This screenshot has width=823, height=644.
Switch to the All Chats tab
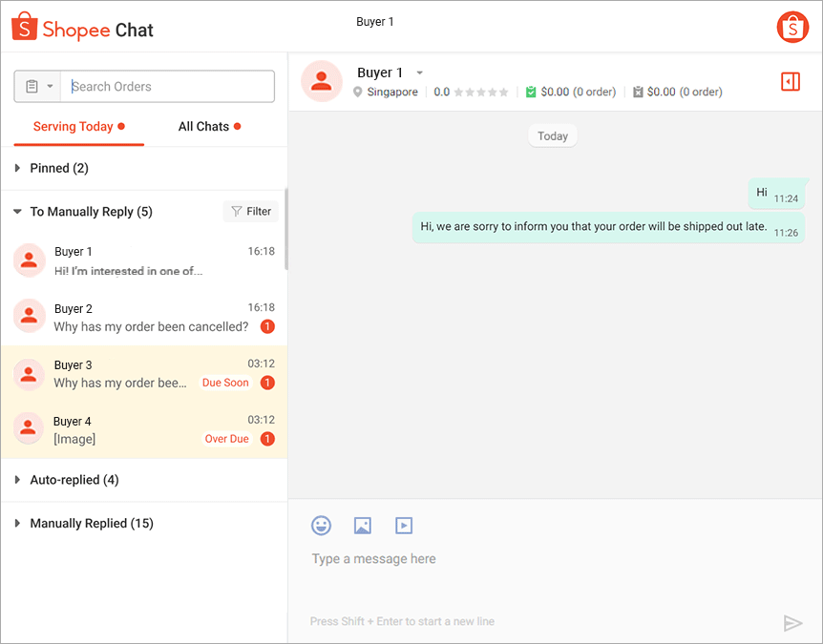[x=209, y=126]
